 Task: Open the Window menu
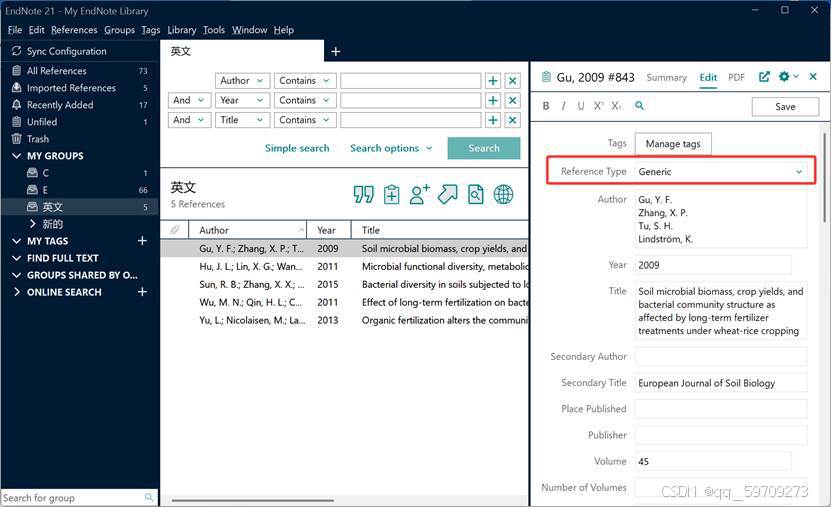[x=249, y=30]
